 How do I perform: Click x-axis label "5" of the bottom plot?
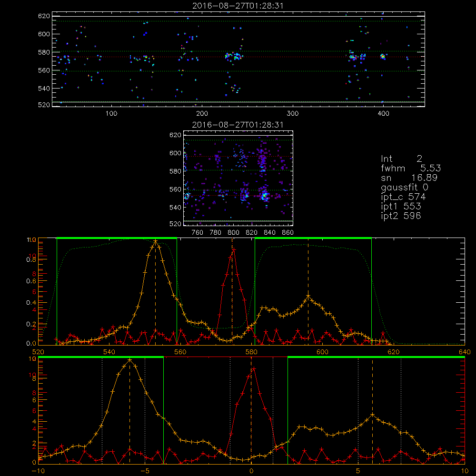[x=358, y=471]
